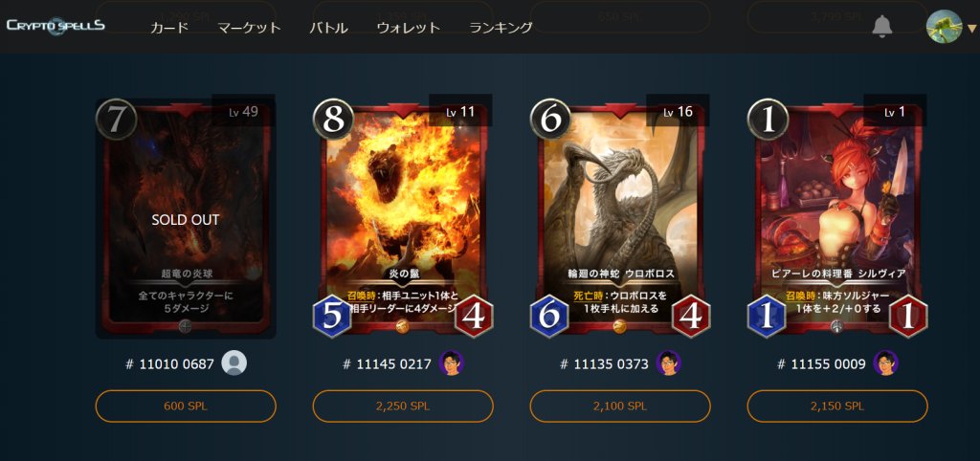Screen dimensions: 980x461
Task: Go to the バトル page
Action: pos(329,28)
